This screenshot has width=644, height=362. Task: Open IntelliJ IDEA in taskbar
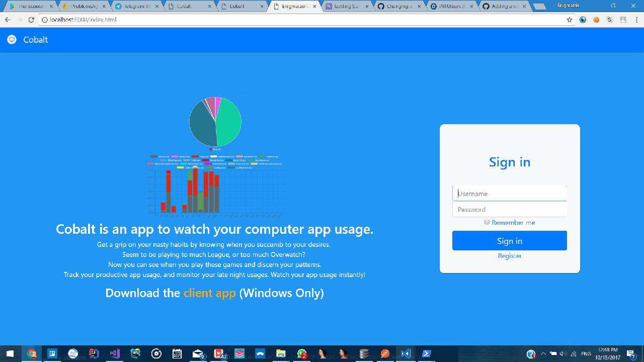coord(94,354)
